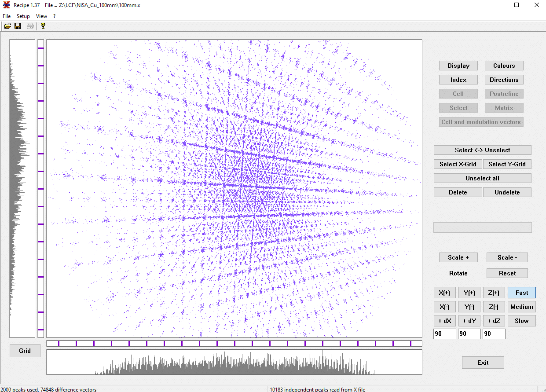Viewport: 546px width, 392px height.
Task: Click the first 90 degree angle field
Action: (x=444, y=333)
